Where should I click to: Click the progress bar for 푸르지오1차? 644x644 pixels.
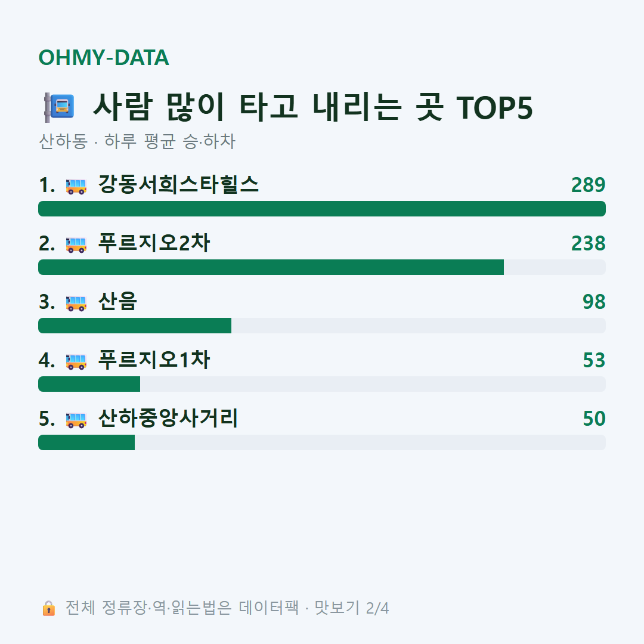coord(322,383)
